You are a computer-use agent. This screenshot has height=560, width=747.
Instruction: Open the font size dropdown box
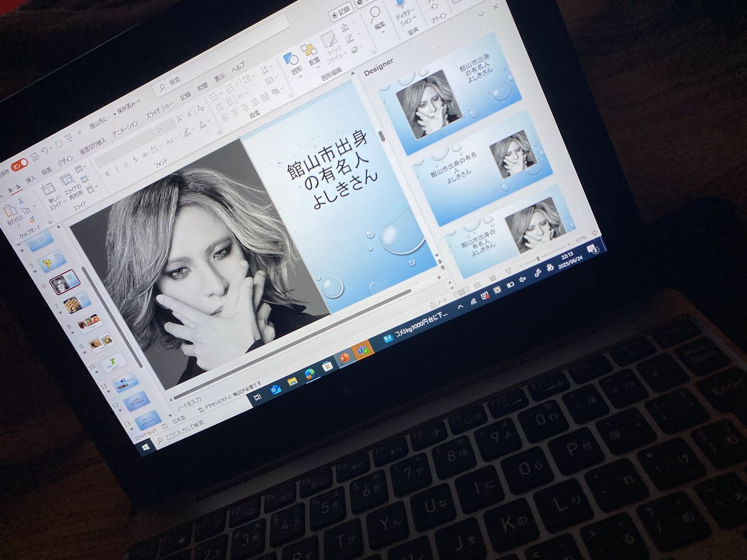(x=166, y=126)
